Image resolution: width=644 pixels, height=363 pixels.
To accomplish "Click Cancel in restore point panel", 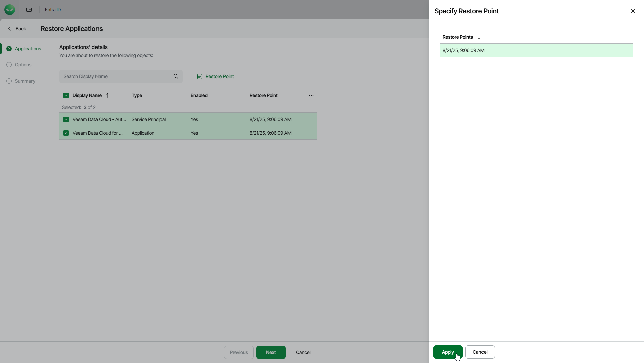I will tap(480, 352).
